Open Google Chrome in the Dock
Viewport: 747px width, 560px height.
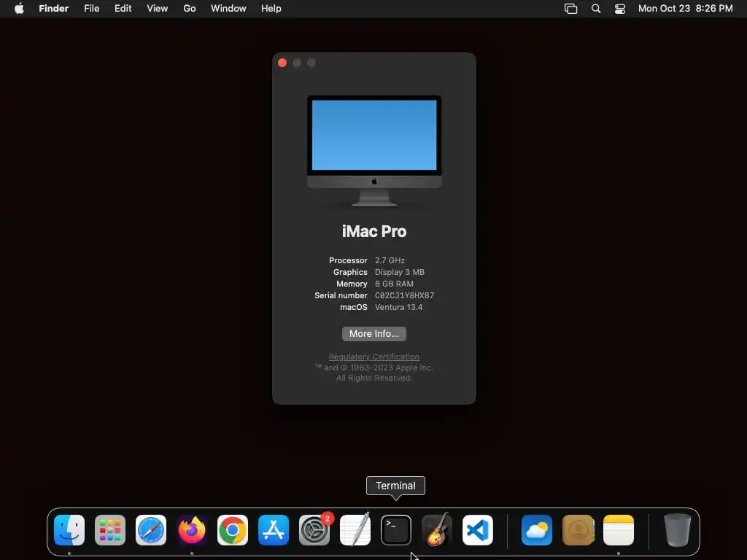[233, 530]
